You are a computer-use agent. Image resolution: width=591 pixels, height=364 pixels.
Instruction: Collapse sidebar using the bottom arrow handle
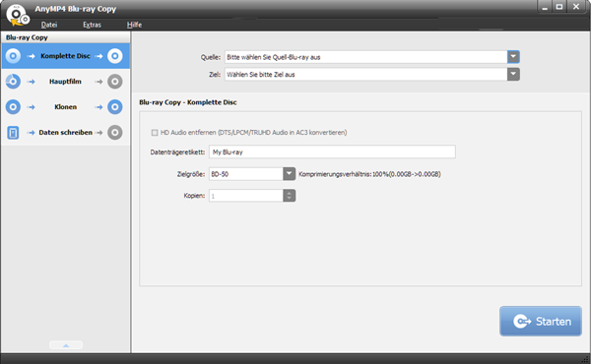(x=66, y=345)
